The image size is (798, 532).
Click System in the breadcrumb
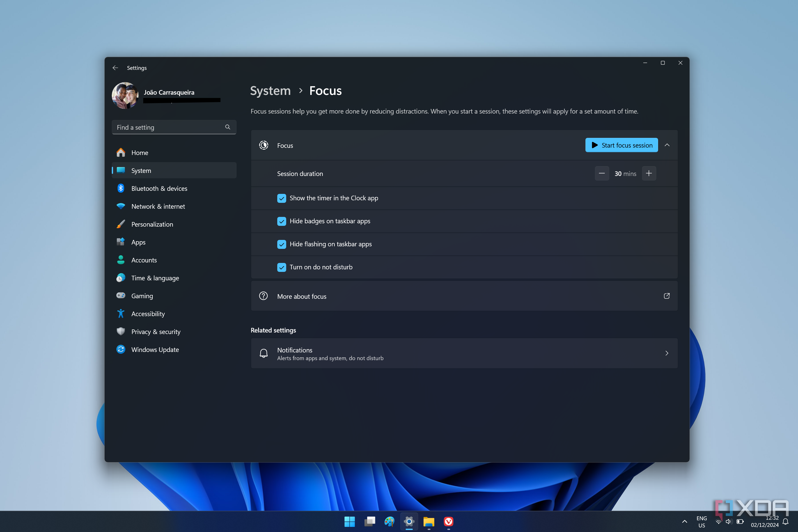[270, 91]
